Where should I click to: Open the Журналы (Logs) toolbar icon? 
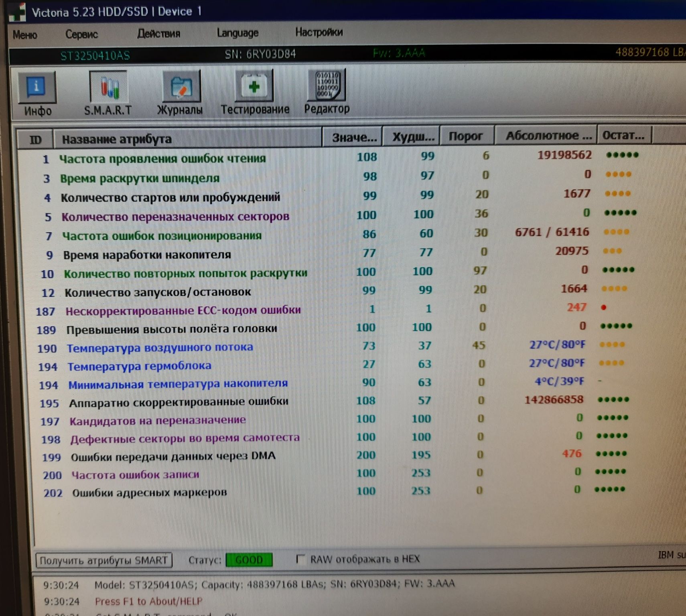click(x=181, y=86)
